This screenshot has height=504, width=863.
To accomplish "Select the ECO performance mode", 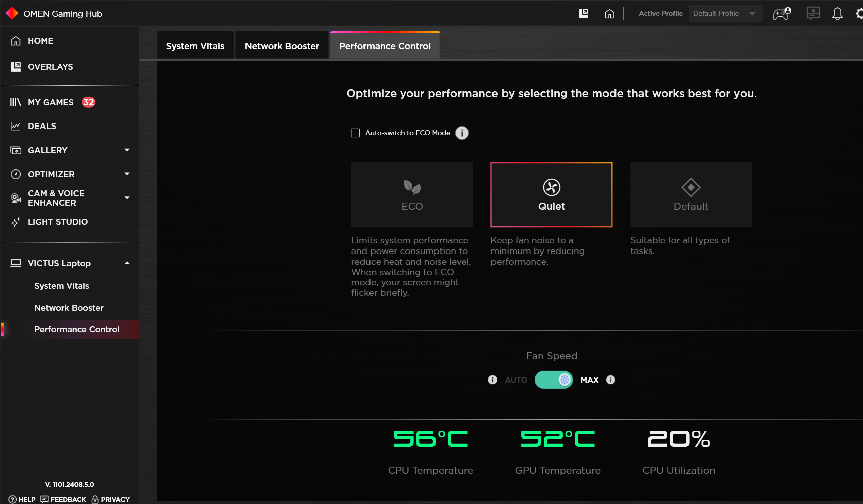I will click(412, 195).
